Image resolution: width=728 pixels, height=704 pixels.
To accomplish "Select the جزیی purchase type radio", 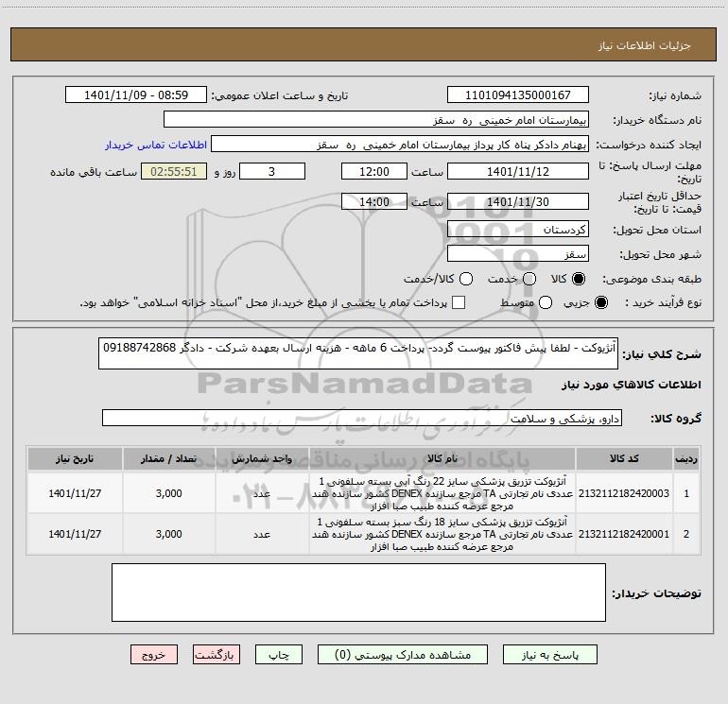I will (x=600, y=302).
